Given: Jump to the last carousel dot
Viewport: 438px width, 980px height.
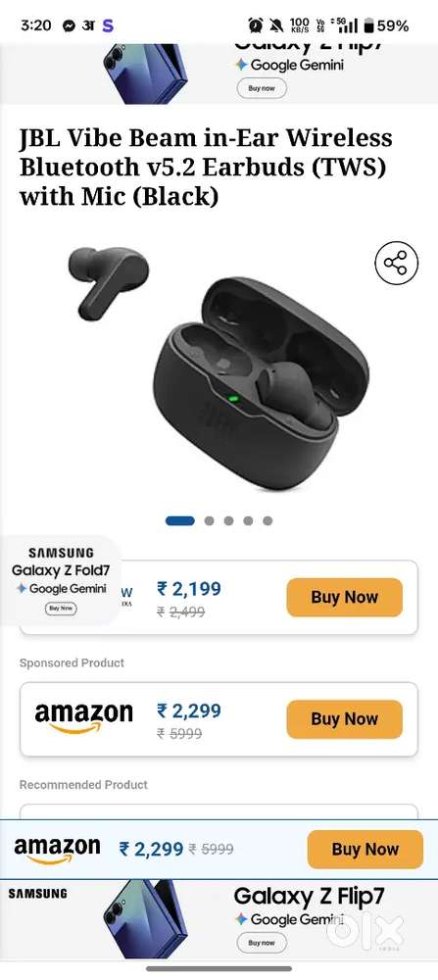Looking at the screenshot, I should tap(268, 520).
